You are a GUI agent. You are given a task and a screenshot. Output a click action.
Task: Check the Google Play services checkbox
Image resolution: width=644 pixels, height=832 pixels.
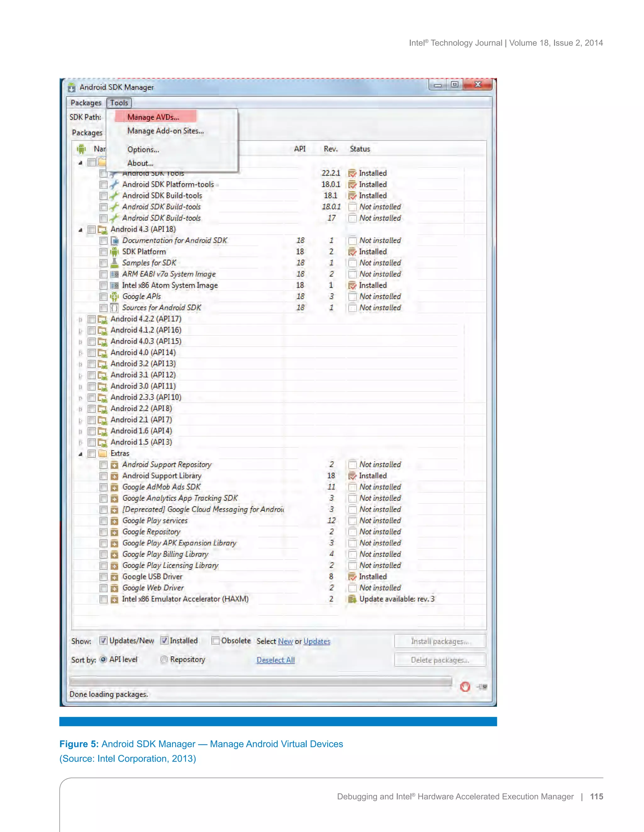pyautogui.click(x=103, y=521)
